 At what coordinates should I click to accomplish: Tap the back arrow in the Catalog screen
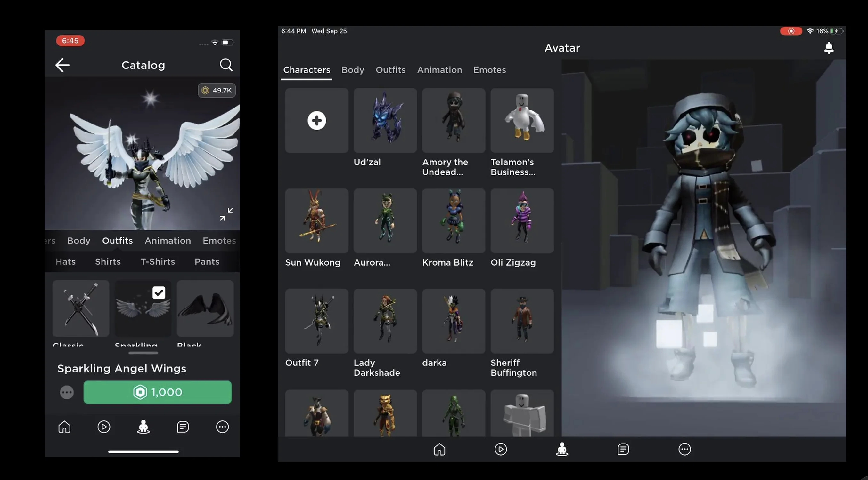coord(62,65)
